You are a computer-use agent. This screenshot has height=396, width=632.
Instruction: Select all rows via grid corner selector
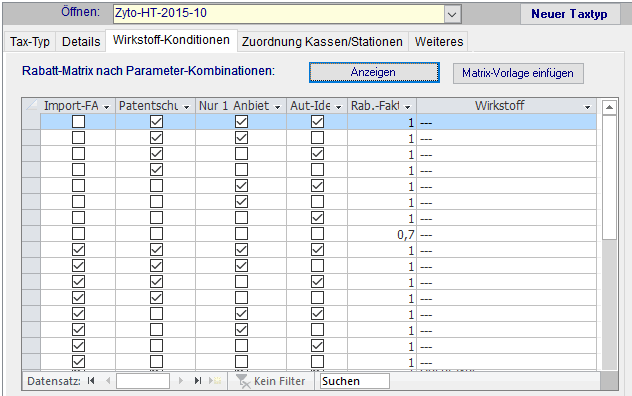(31, 106)
